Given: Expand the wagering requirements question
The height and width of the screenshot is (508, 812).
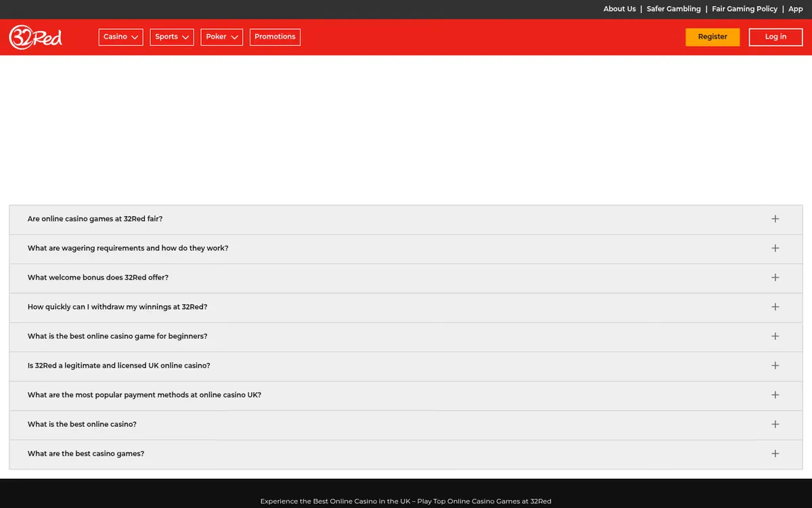Looking at the screenshot, I should pyautogui.click(x=406, y=249).
